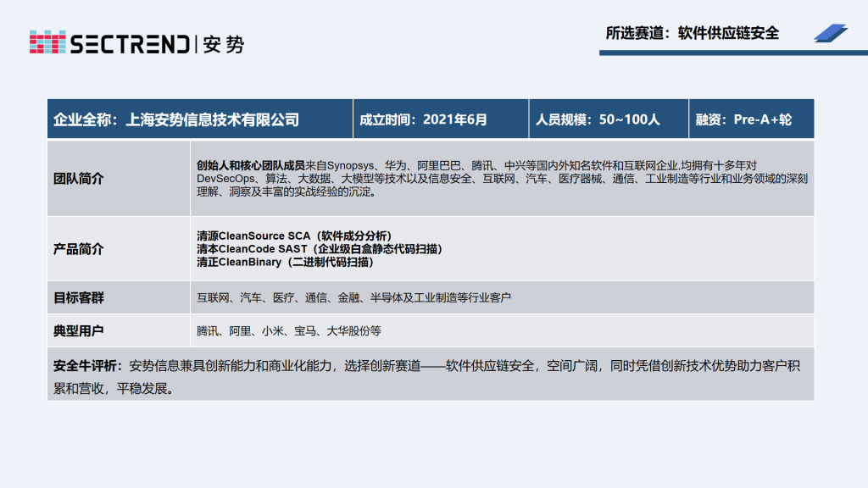Click the SECTREND wordmark in the header
Screen dimensions: 868x488
coord(130,44)
